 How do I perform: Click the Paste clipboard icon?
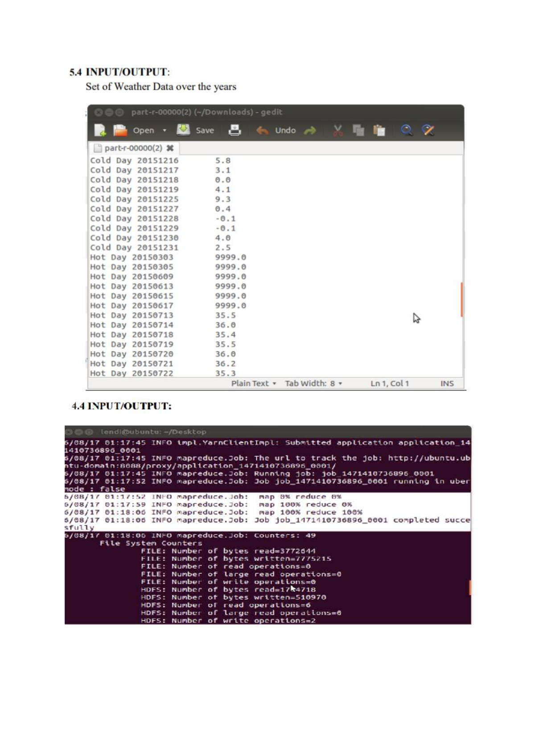pyautogui.click(x=379, y=130)
